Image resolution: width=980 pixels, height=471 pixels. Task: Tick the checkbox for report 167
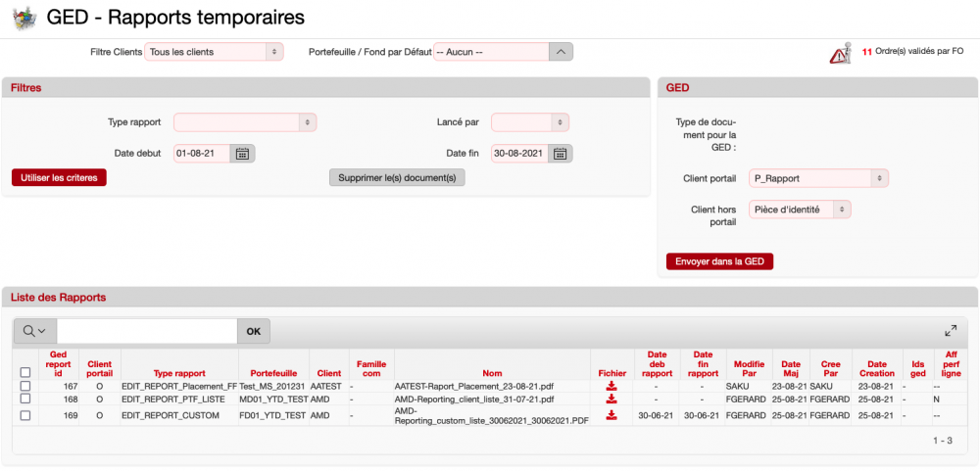tap(25, 386)
